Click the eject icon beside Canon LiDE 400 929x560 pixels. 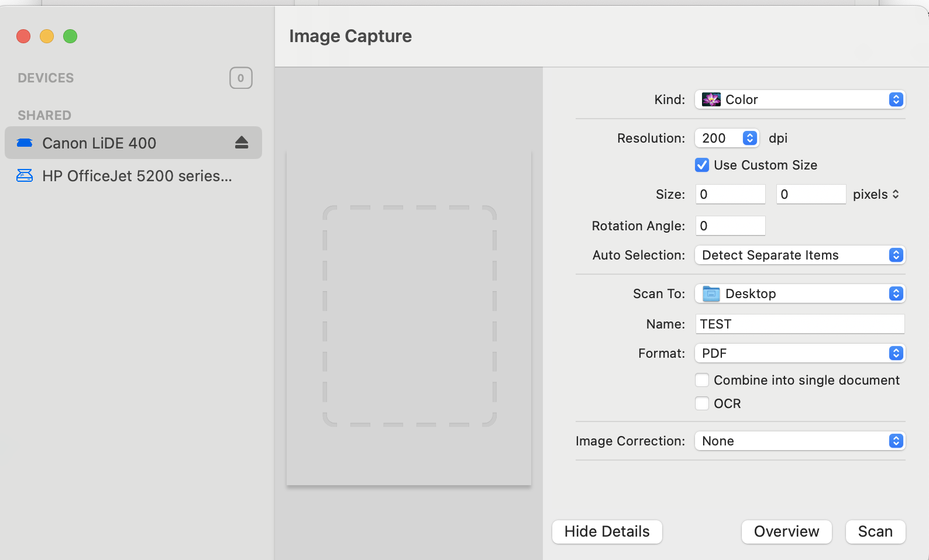coord(242,143)
